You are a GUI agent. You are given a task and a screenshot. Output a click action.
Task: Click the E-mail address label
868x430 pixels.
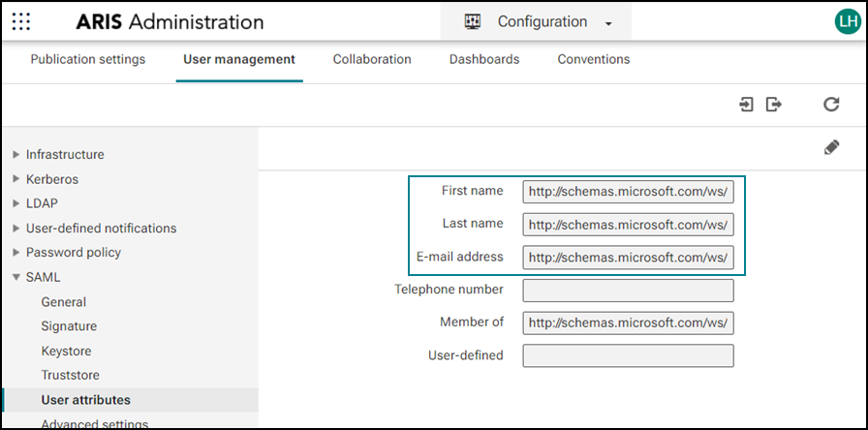pyautogui.click(x=460, y=257)
